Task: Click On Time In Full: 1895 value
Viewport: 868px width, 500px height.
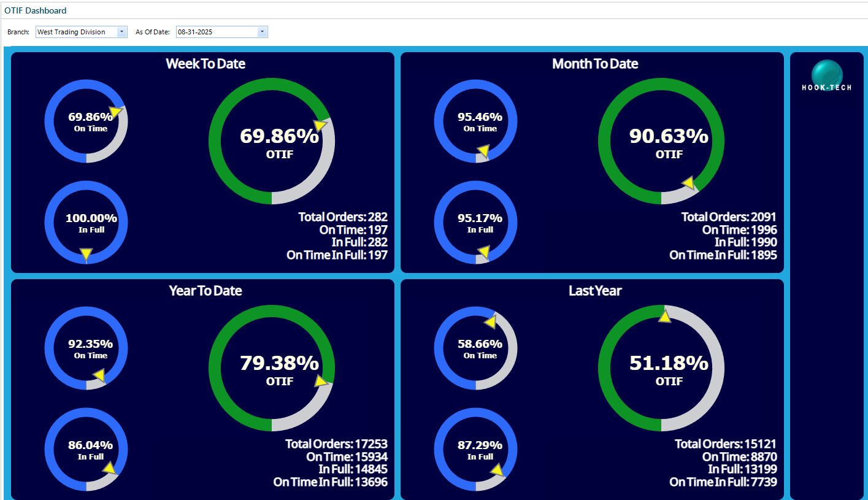Action: pyautogui.click(x=723, y=255)
